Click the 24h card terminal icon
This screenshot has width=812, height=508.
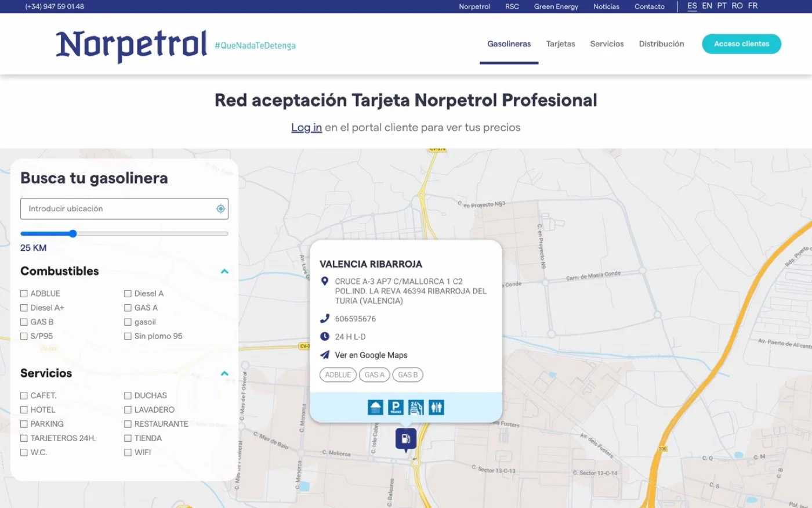pos(416,408)
